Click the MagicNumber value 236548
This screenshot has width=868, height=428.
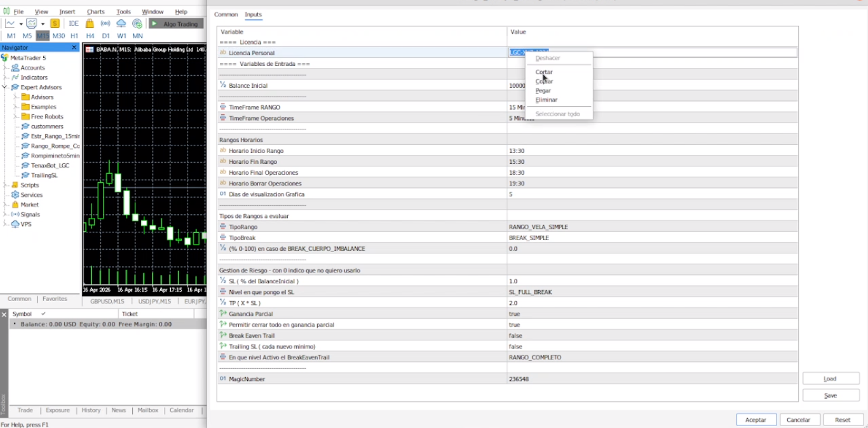(519, 378)
